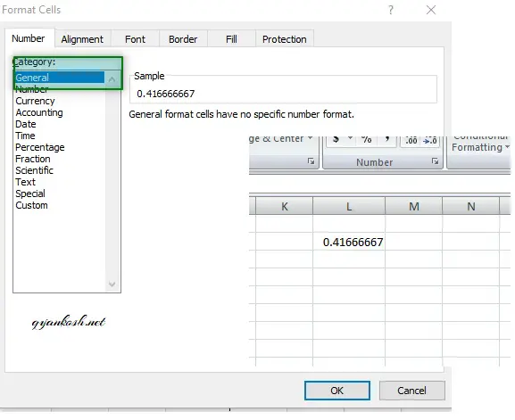Viewport: 515px width, 420px height.
Task: Select the Text category
Action: pyautogui.click(x=25, y=182)
